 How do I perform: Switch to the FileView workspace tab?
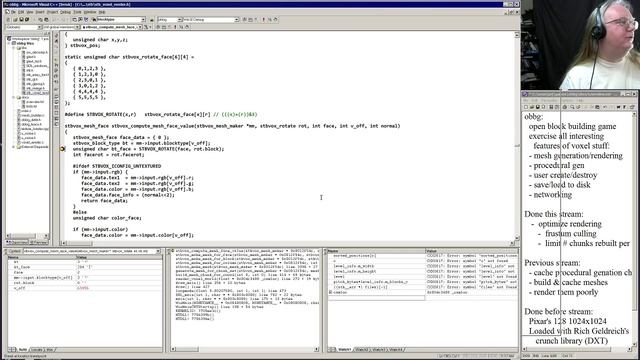click(39, 242)
